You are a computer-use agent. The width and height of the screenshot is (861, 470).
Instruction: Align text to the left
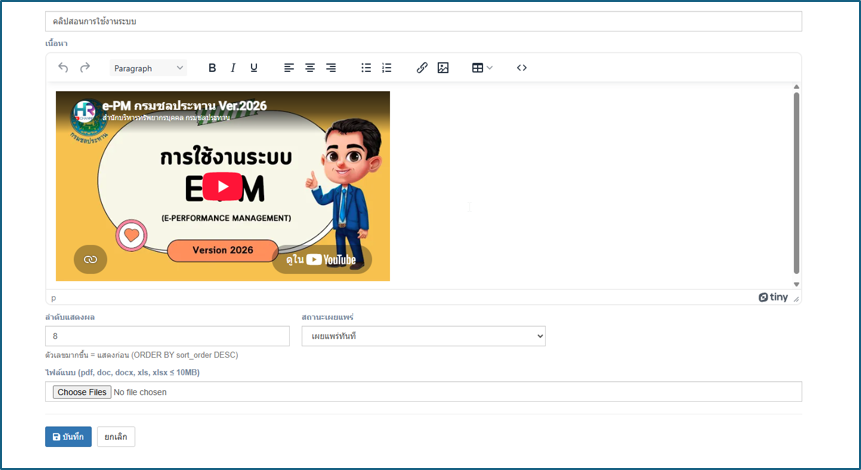coord(289,68)
